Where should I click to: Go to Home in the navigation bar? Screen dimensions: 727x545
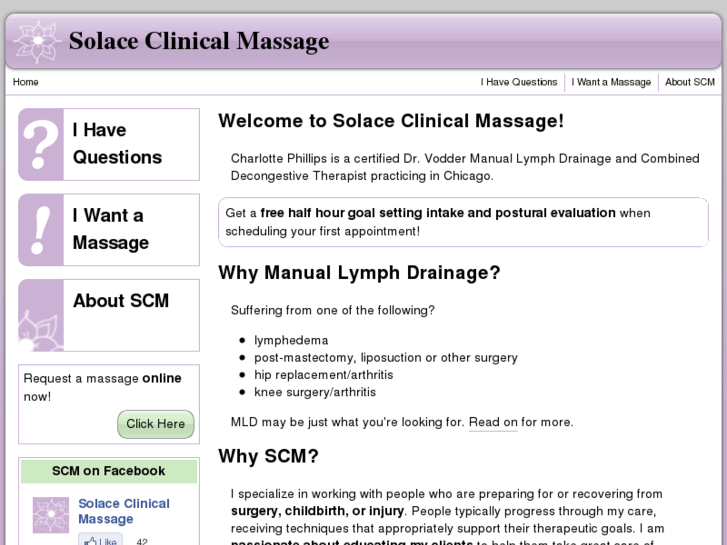click(x=26, y=82)
